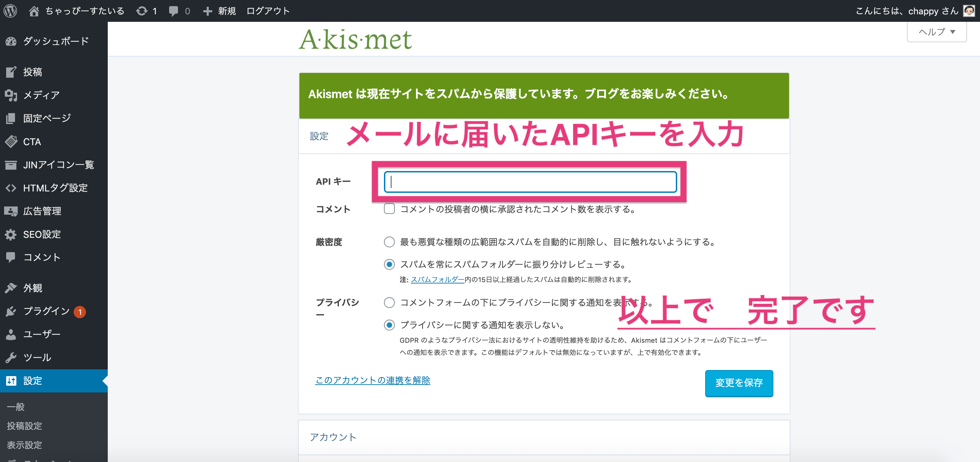
Task: Select コメントフォームの下にプライバシー通知を表示 radio
Action: click(x=389, y=303)
